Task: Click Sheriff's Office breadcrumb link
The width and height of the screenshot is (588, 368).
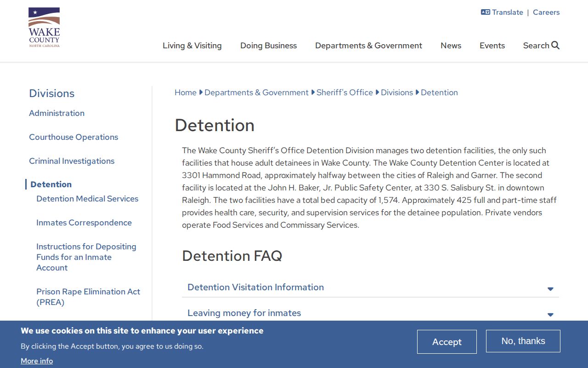Action: coord(345,92)
